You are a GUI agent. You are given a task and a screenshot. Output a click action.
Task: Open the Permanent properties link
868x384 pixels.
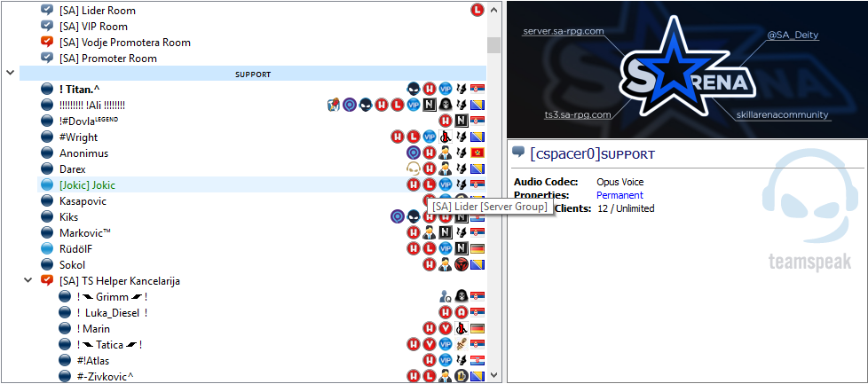point(619,195)
